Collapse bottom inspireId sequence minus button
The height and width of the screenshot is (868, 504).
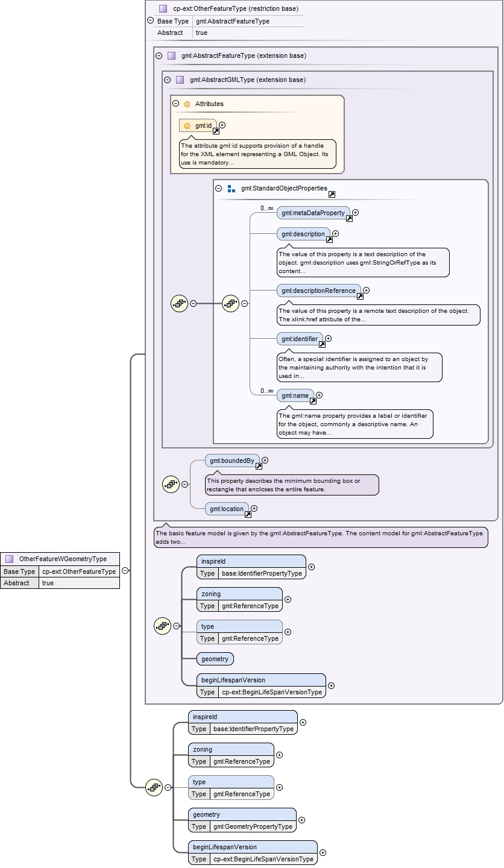click(x=168, y=787)
